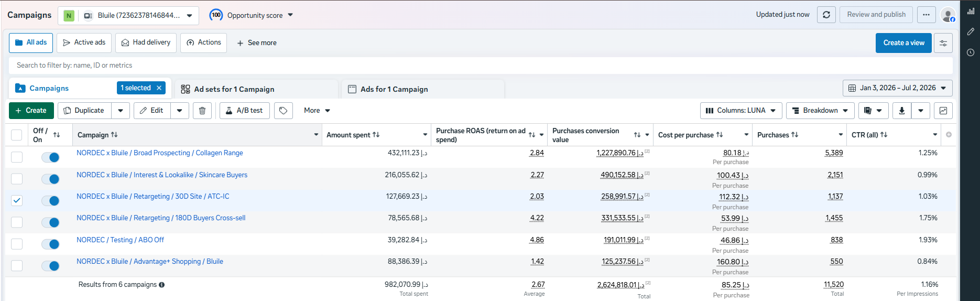Open the date range Jan 3, 2026 – Jul 2, 2026 picker
980x301 pixels.
(x=897, y=88)
